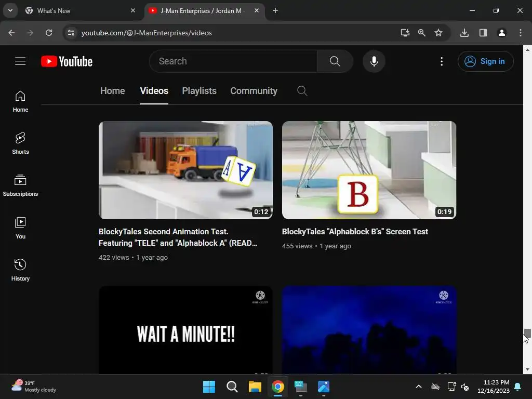Show hidden system tray icons chevron

(x=419, y=387)
